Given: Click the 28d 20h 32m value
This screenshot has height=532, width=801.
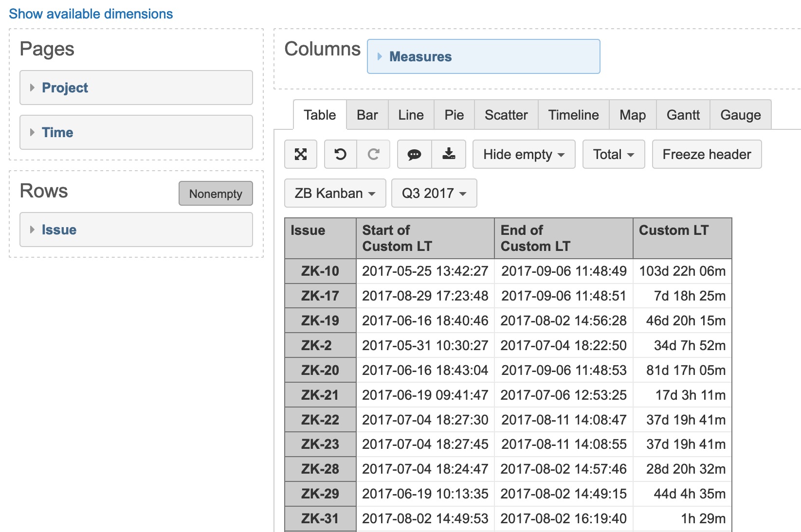Looking at the screenshot, I should tap(682, 469).
